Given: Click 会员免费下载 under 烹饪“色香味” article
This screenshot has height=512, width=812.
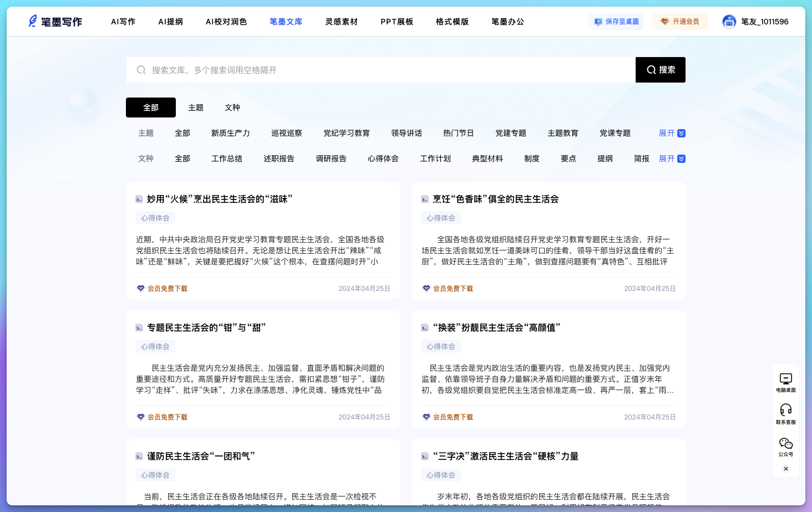Looking at the screenshot, I should tap(452, 289).
